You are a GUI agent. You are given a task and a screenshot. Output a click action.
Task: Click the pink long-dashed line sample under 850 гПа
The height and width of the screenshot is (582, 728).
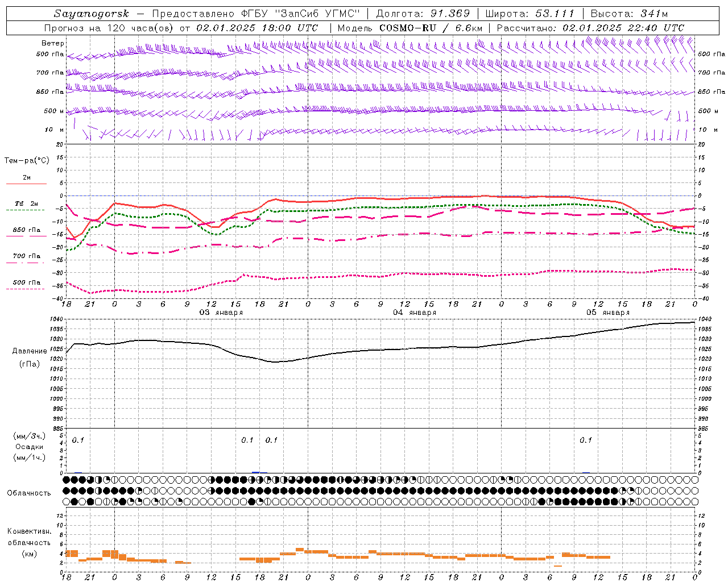(26, 236)
